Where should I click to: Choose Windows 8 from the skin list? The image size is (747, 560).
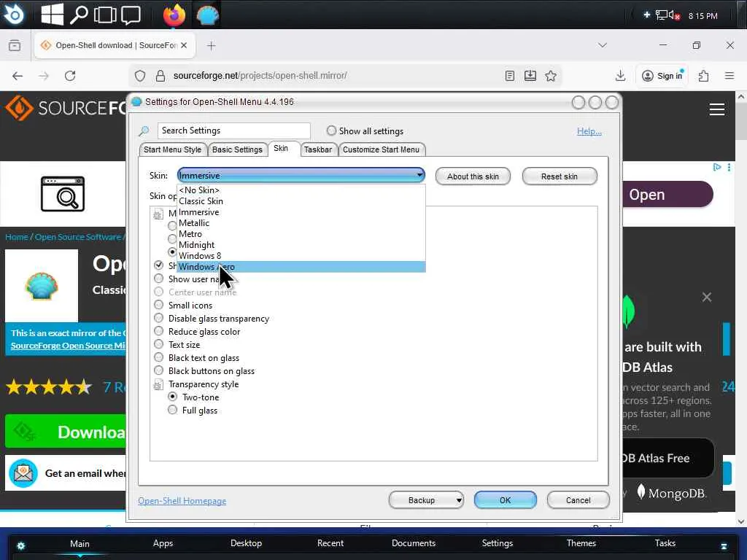pyautogui.click(x=301, y=256)
